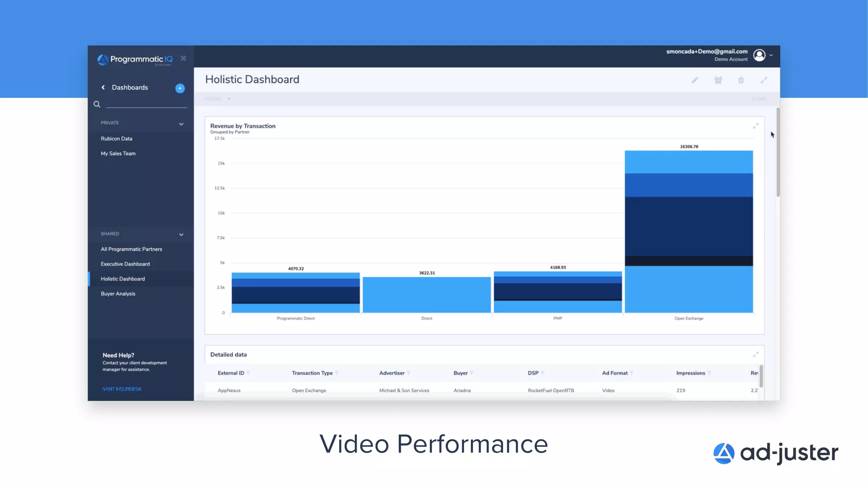Add a new dashboard with plus button
This screenshot has height=488, width=868.
[180, 88]
